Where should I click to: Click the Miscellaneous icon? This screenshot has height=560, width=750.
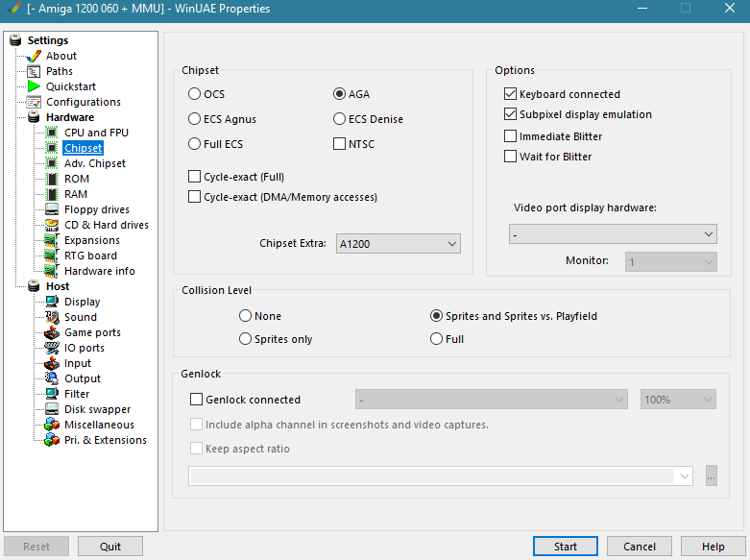pos(52,425)
